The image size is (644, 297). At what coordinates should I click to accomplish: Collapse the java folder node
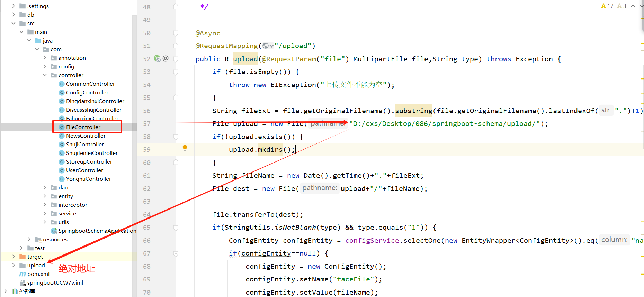pos(29,40)
